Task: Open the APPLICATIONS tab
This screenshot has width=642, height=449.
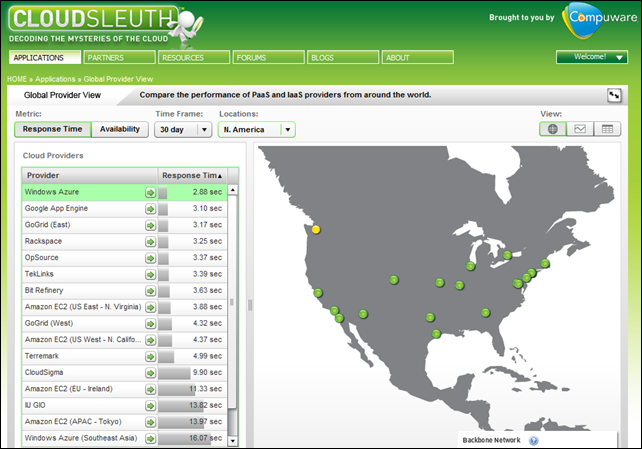Action: (45, 57)
